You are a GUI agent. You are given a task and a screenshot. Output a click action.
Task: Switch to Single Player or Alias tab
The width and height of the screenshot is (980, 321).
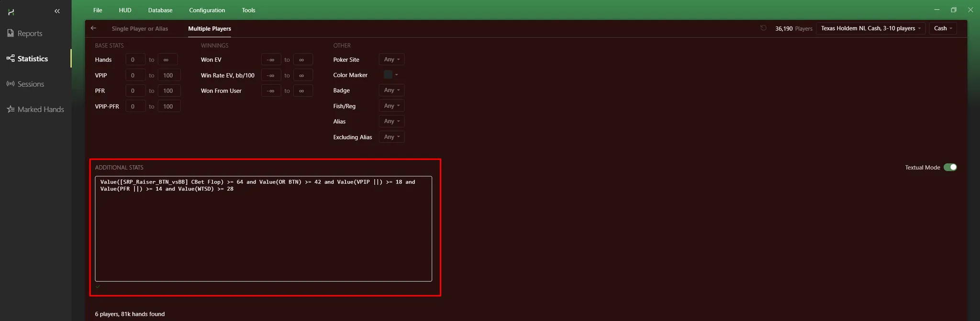click(140, 29)
